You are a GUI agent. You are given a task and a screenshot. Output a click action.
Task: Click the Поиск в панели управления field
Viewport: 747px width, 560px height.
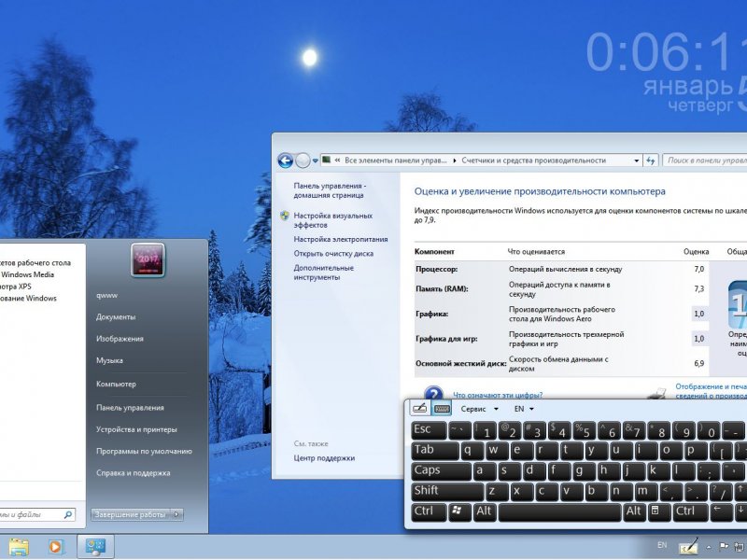[705, 161]
